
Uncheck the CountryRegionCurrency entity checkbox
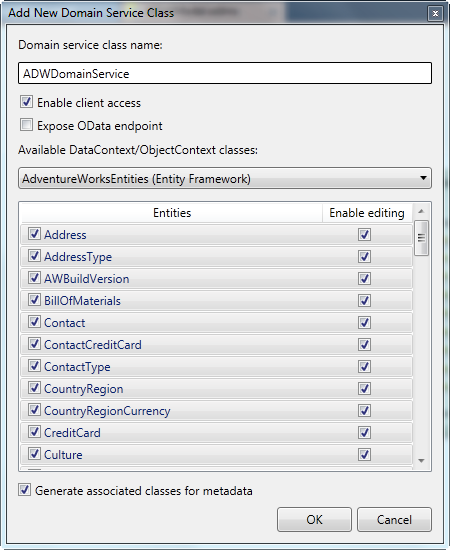[x=34, y=410]
